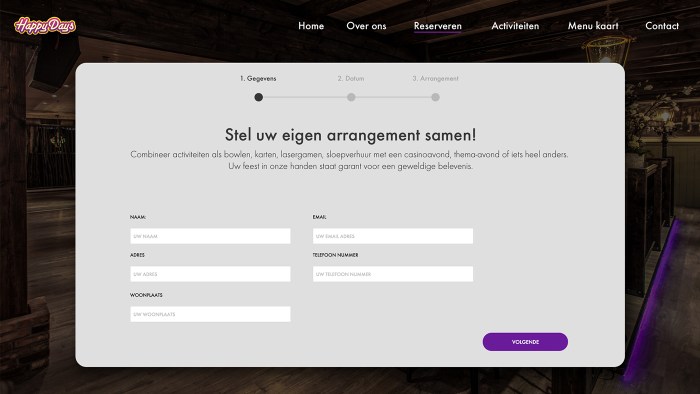Select the '2. Datum' step label
This screenshot has width=700, height=394.
(x=351, y=79)
